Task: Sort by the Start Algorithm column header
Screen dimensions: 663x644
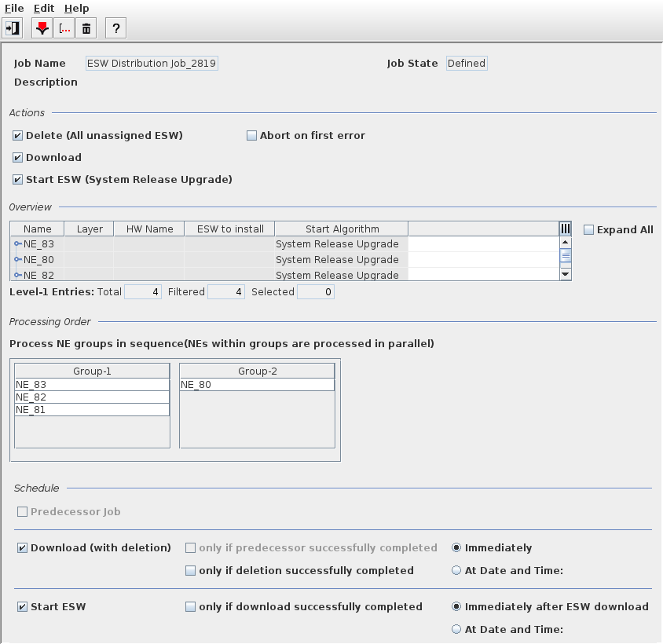Action: coord(342,229)
